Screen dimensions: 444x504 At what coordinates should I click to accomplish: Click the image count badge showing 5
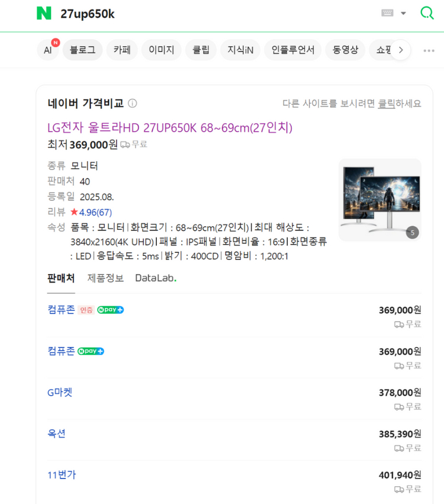[x=413, y=232]
